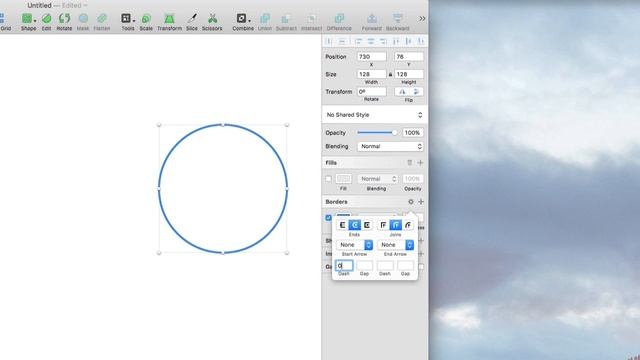Click the trash icon in Fills header
Image resolution: width=640 pixels, height=360 pixels.
(410, 163)
